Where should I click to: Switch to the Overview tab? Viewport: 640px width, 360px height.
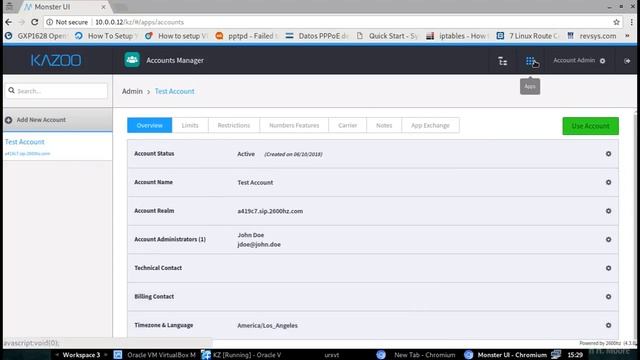[149, 125]
